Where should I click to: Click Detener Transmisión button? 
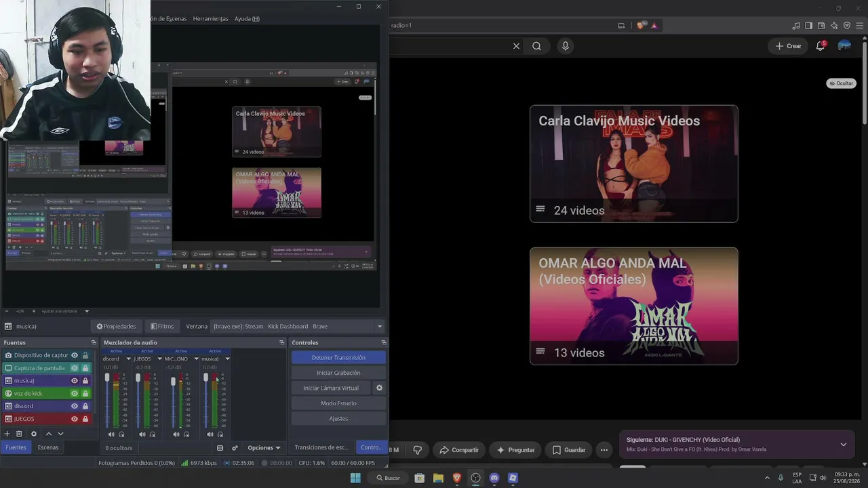click(338, 357)
